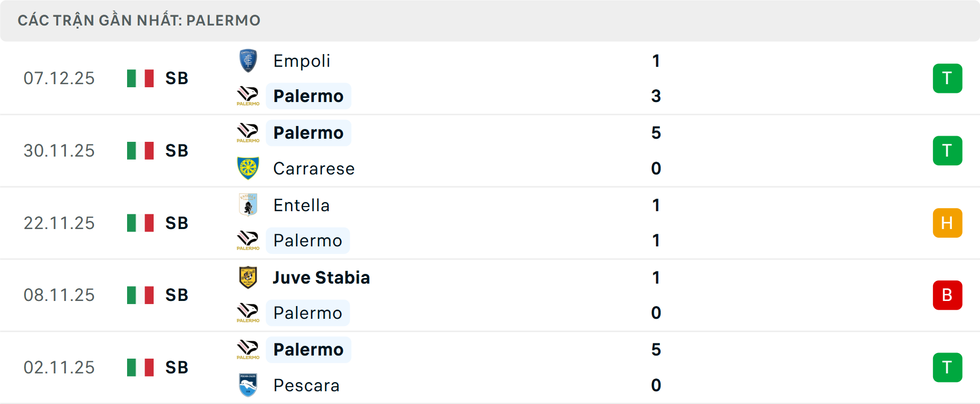The height and width of the screenshot is (404, 980).
Task: Click the Entella club crest
Action: (x=248, y=205)
